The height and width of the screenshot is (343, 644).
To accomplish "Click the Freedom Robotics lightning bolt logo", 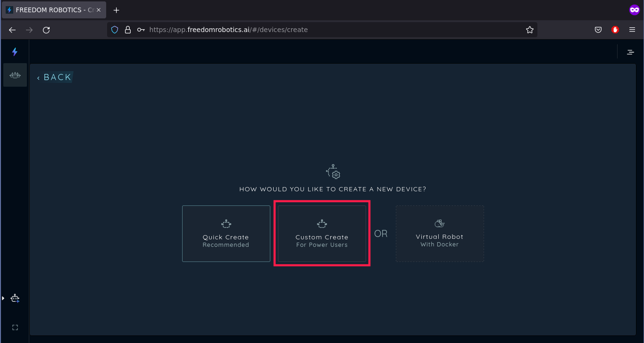I will coord(15,52).
